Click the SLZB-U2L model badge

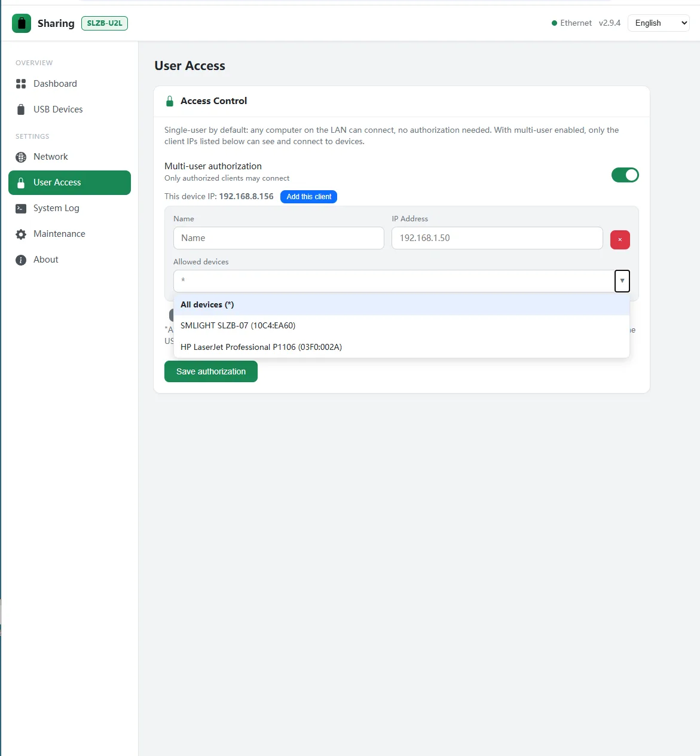point(105,23)
